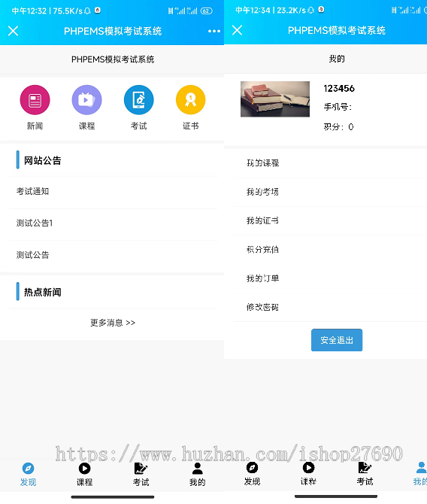Select the 课程 tab on right screen
This screenshot has height=504, width=427.
click(308, 474)
